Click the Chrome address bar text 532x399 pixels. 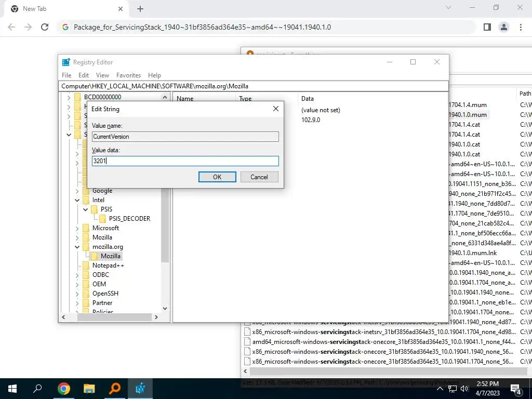[x=202, y=27]
